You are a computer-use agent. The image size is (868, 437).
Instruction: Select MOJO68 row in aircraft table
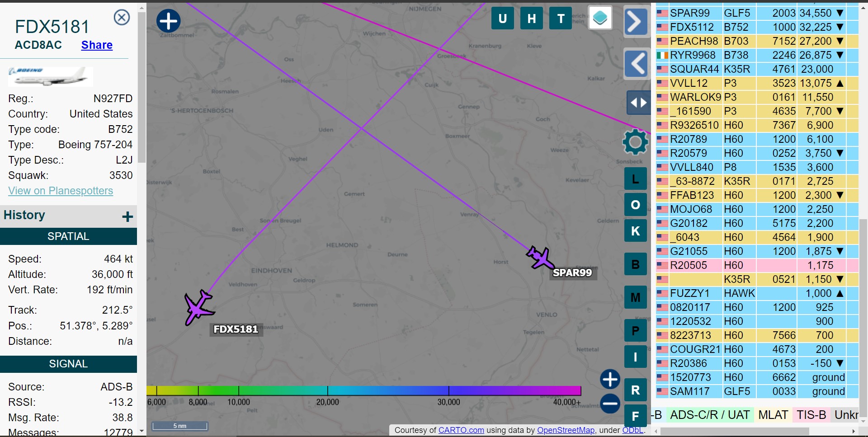757,209
